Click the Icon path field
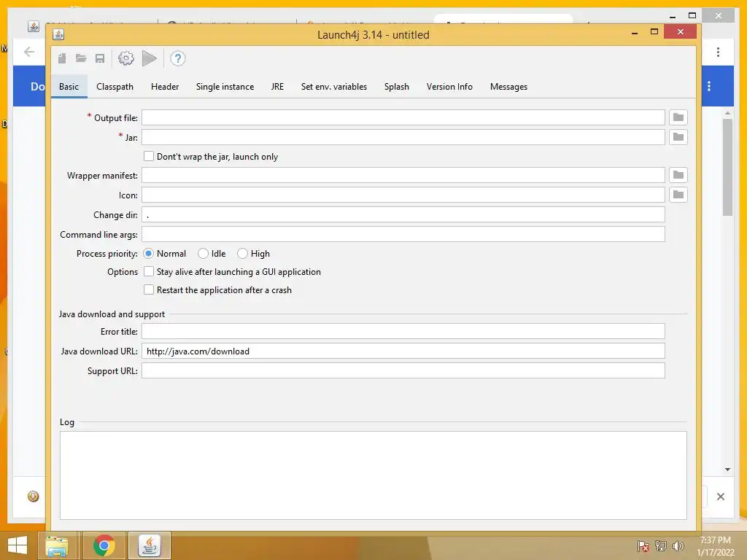 [403, 195]
